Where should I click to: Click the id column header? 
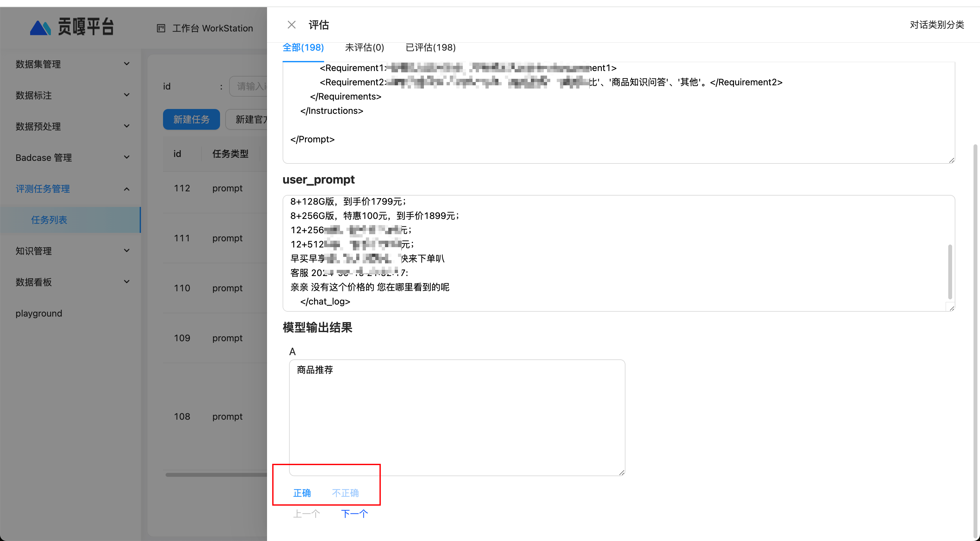tap(177, 154)
